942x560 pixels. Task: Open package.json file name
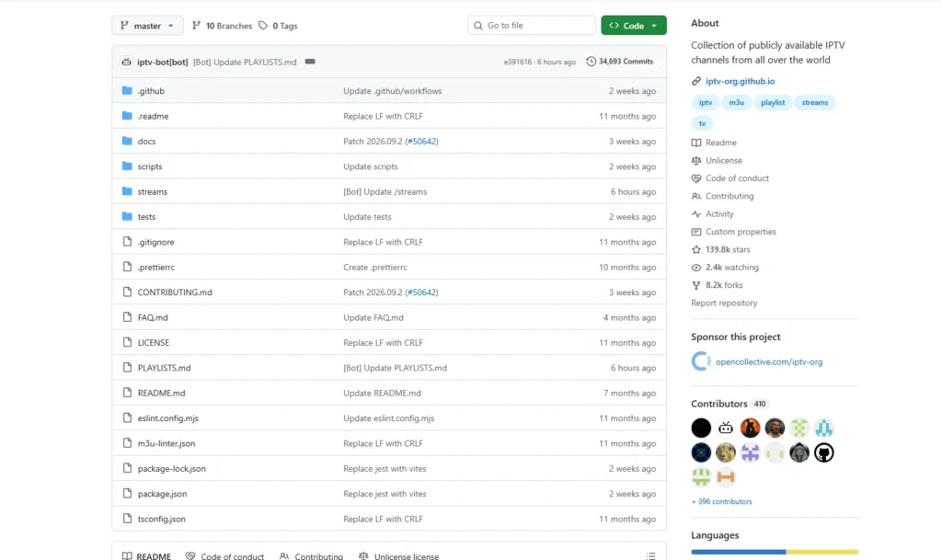tap(162, 494)
